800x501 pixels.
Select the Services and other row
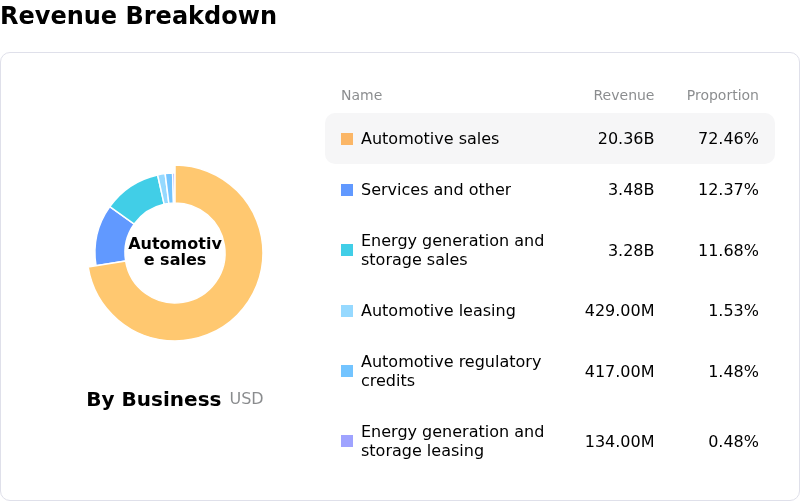(436, 190)
